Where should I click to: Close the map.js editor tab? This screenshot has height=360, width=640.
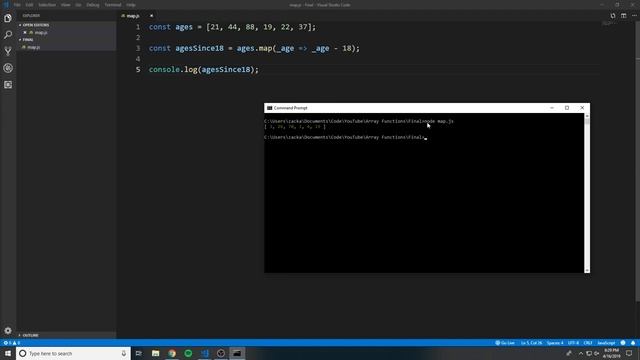click(x=151, y=16)
